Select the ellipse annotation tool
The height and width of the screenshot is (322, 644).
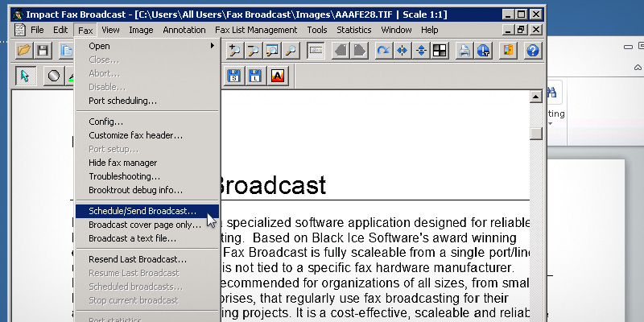[54, 76]
